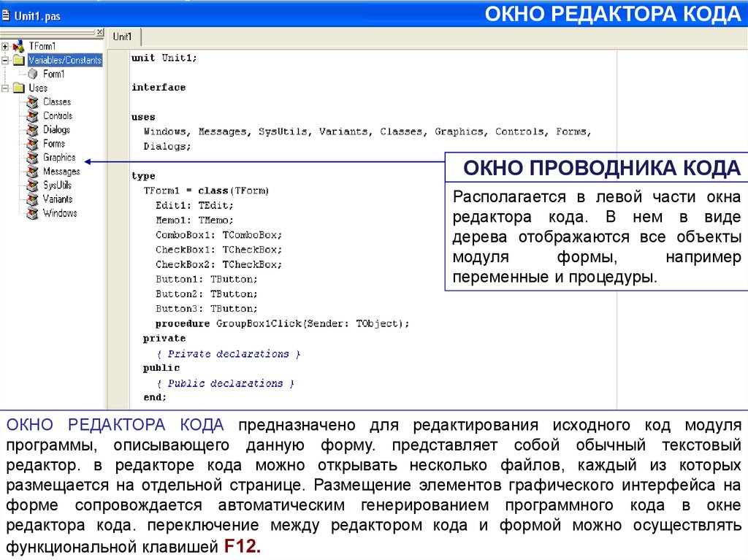Collapse the Uses tree node
748x560 pixels.
5,88
